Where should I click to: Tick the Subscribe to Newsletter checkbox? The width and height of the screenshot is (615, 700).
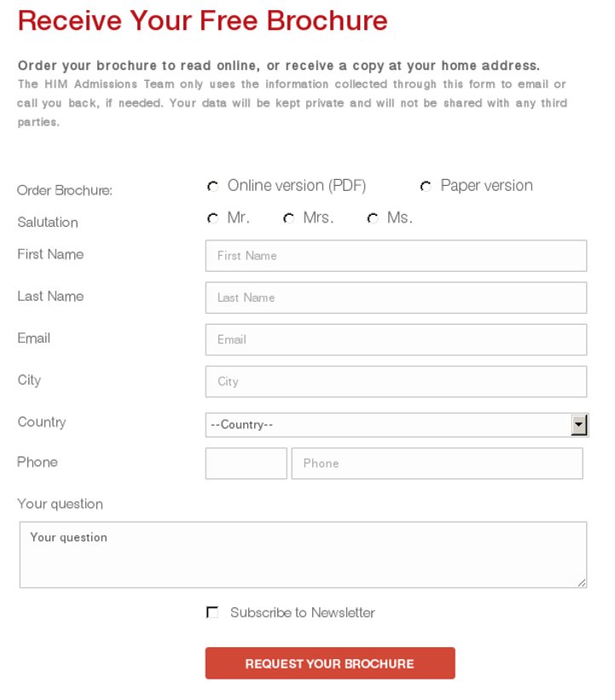tap(212, 612)
